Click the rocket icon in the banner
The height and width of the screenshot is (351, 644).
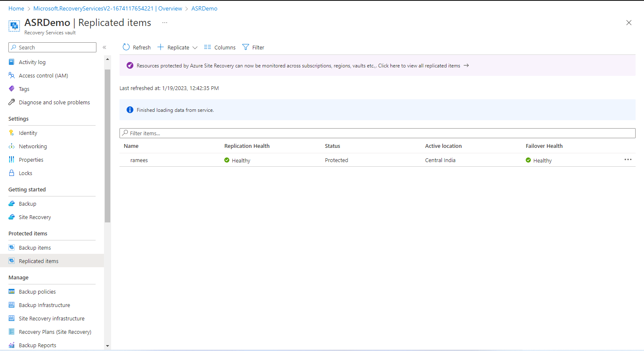tap(130, 65)
